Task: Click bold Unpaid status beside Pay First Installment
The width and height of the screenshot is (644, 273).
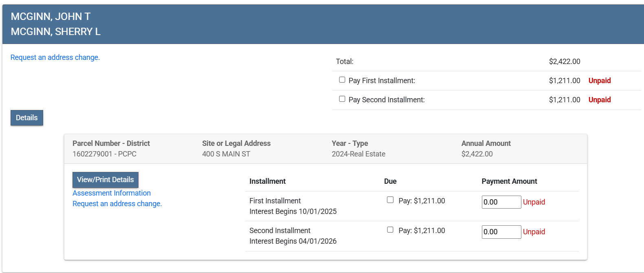Action: [x=599, y=81]
